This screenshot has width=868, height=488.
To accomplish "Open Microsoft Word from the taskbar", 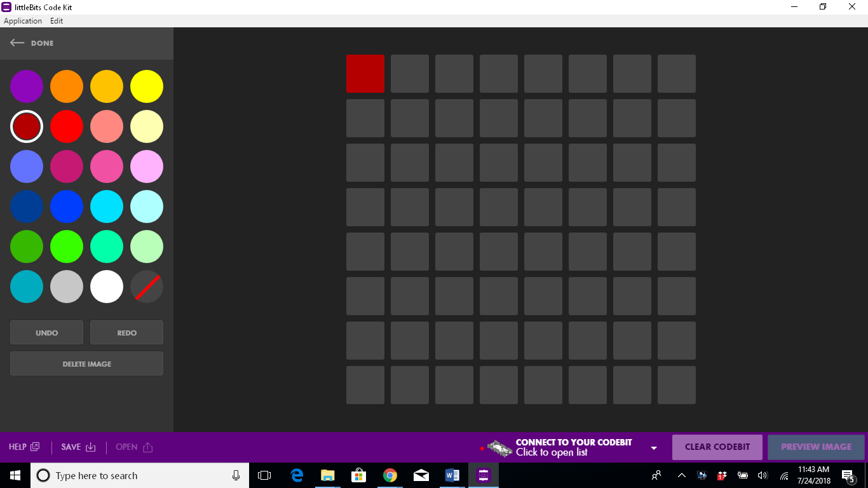I will 452,475.
